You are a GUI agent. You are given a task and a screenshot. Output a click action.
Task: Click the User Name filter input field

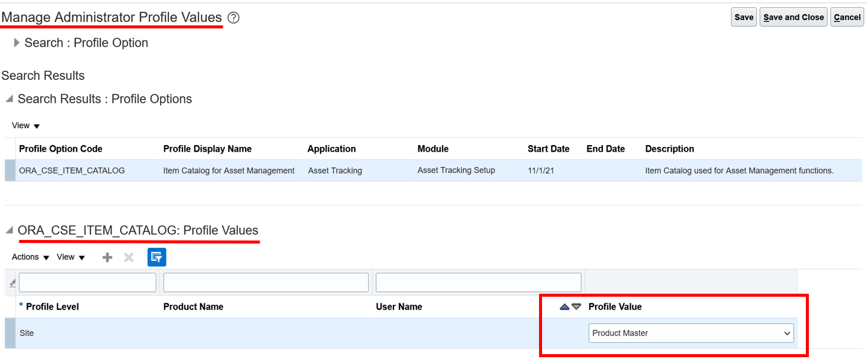479,283
